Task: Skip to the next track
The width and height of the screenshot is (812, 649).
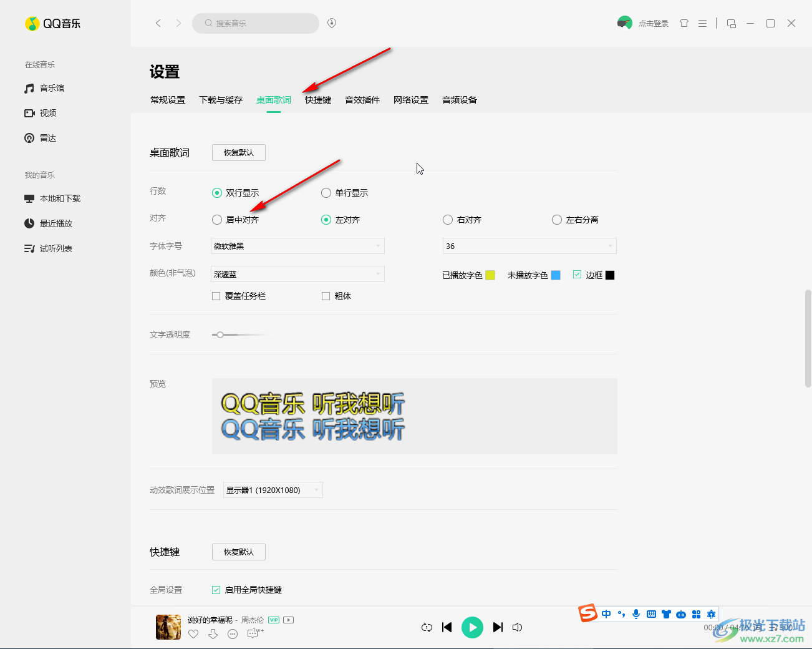Action: coord(498,627)
